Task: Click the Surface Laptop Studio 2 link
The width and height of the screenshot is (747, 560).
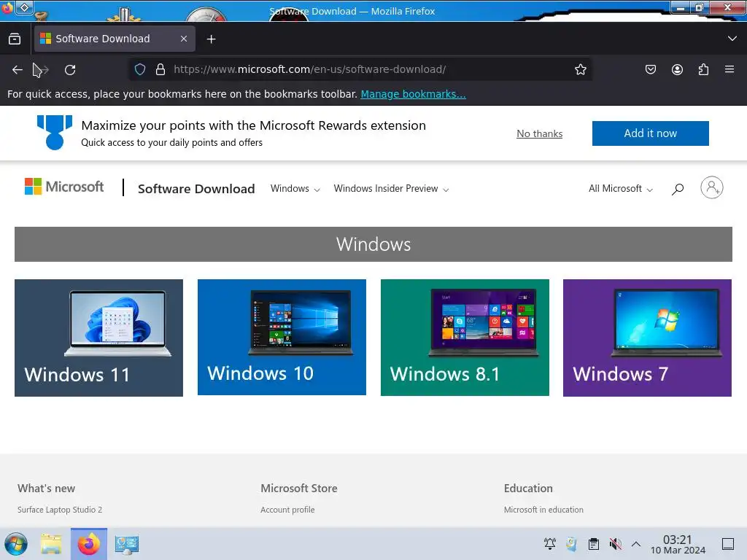Action: click(60, 510)
